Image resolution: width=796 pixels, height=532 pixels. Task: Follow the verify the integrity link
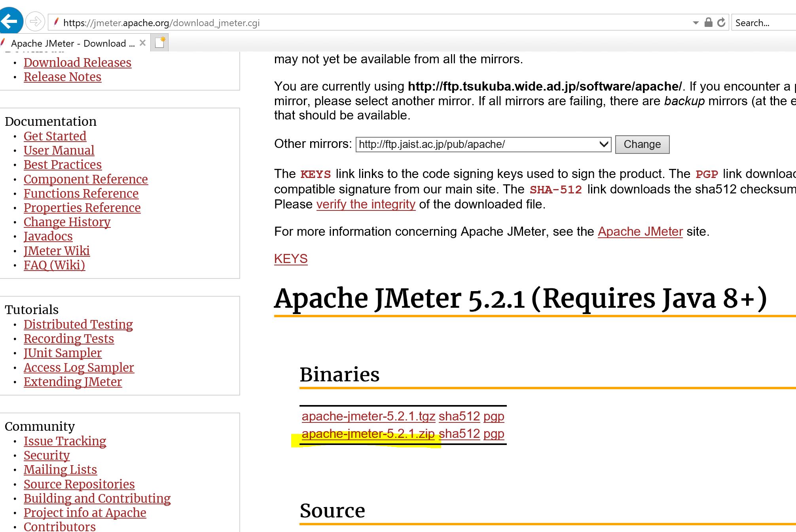(366, 204)
